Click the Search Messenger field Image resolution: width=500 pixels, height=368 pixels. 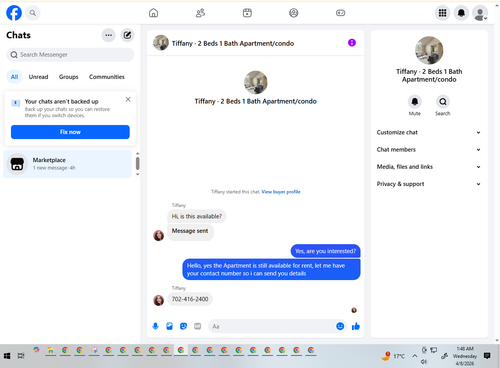tap(70, 55)
